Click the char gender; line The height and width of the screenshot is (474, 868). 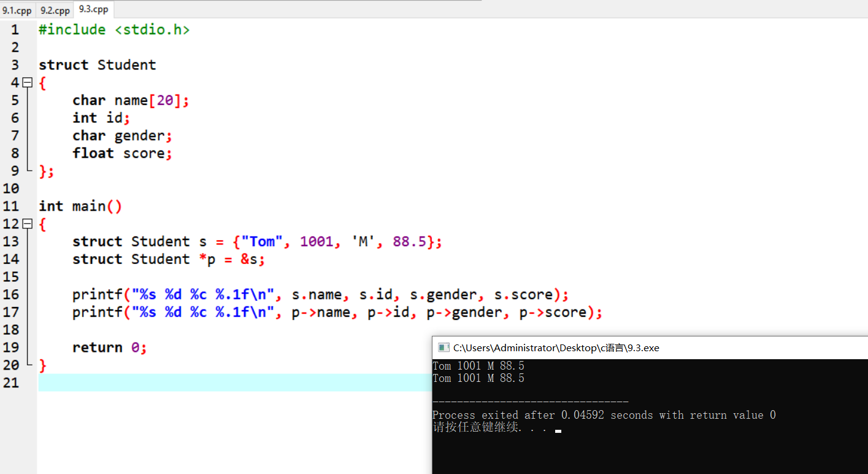123,135
